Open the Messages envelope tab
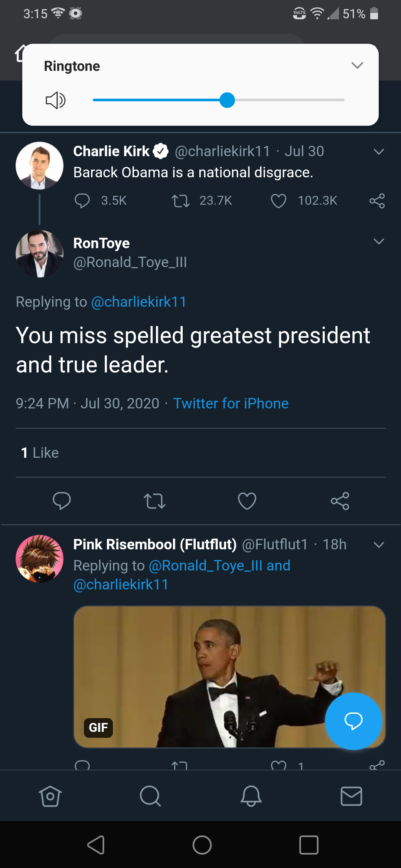Screen dimensions: 401x868 (x=351, y=796)
